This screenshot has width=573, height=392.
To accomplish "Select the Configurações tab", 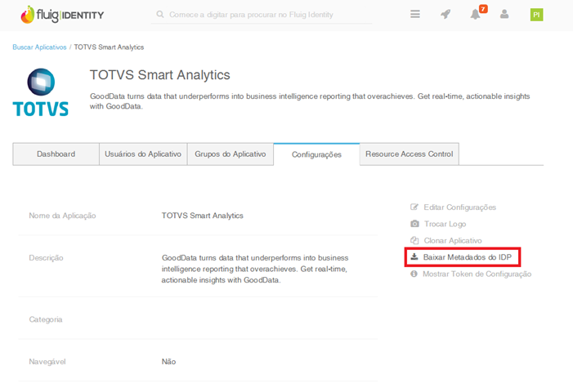I will pos(316,154).
